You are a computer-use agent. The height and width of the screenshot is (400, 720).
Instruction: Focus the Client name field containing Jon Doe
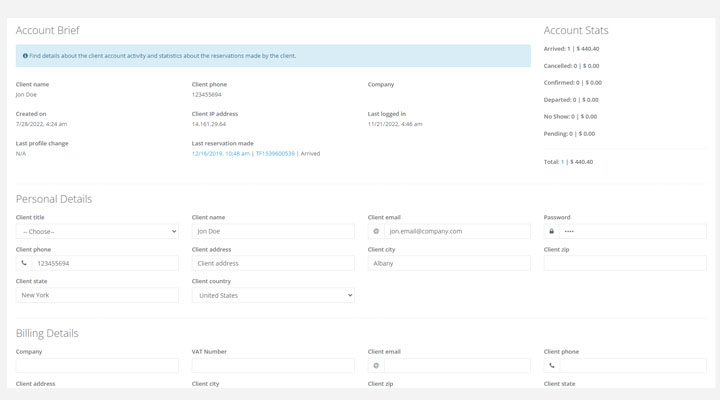pyautogui.click(x=273, y=231)
